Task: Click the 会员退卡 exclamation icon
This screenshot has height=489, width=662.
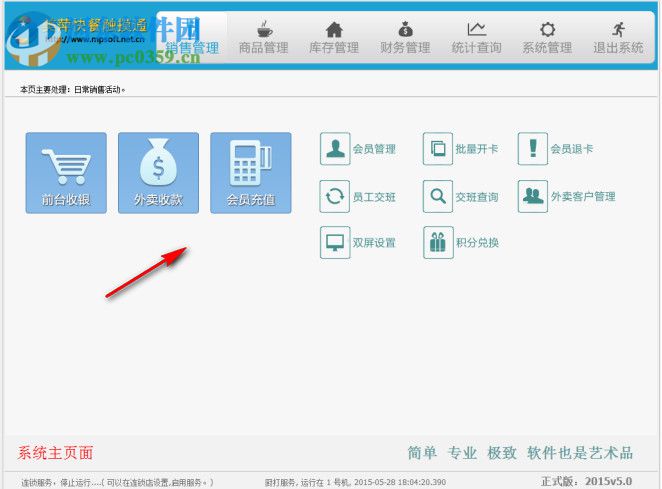Action: coord(533,149)
